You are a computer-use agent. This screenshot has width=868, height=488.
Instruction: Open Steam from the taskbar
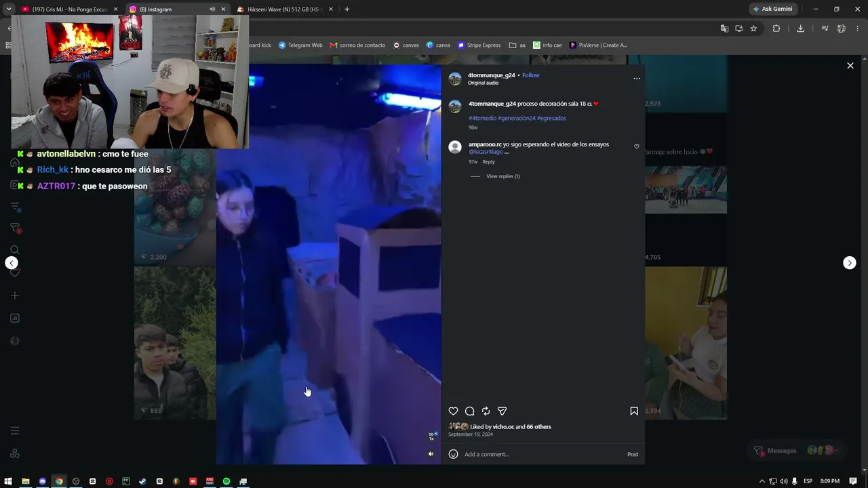click(x=142, y=481)
